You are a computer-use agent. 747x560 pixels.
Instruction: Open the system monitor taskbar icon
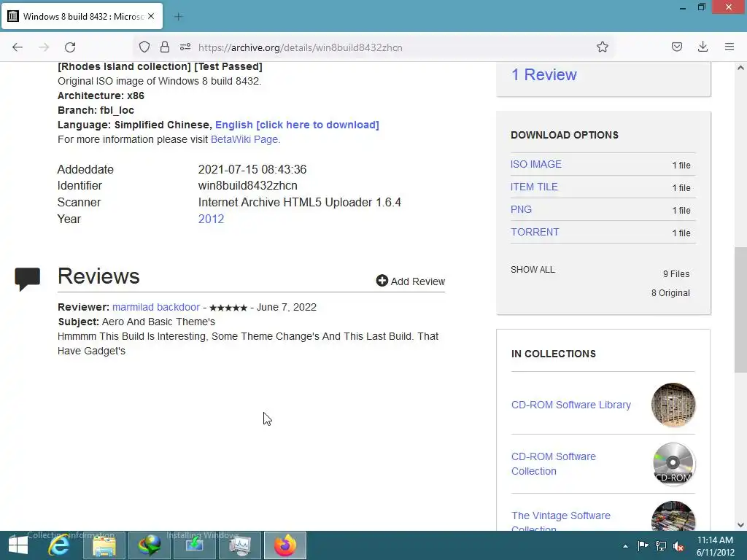coord(240,545)
